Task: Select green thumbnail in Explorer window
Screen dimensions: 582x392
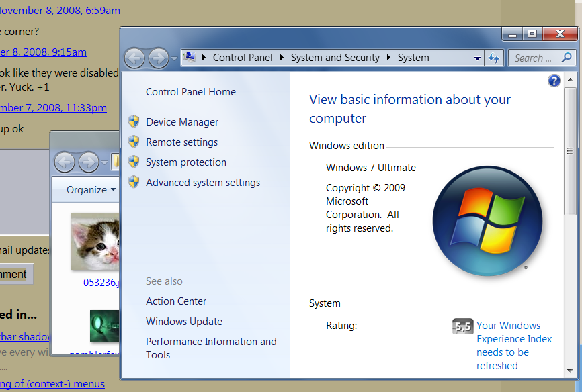Action: click(105, 326)
